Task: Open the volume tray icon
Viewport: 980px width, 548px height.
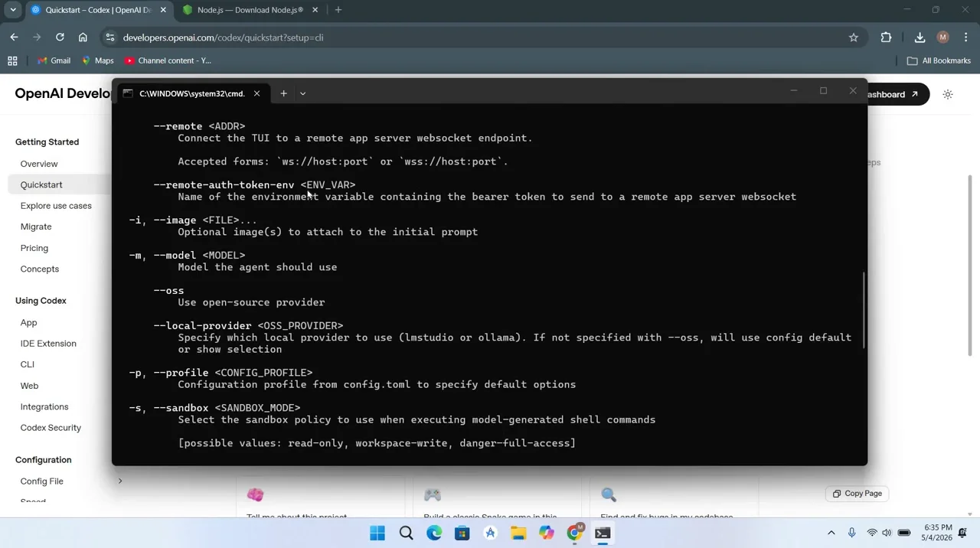Action: click(x=887, y=533)
